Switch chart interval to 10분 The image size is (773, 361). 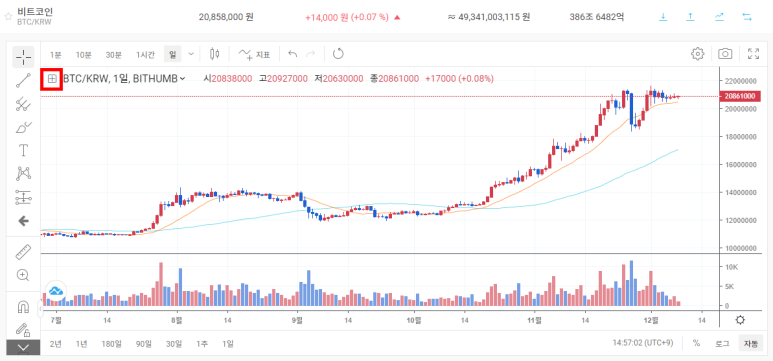pos(83,54)
